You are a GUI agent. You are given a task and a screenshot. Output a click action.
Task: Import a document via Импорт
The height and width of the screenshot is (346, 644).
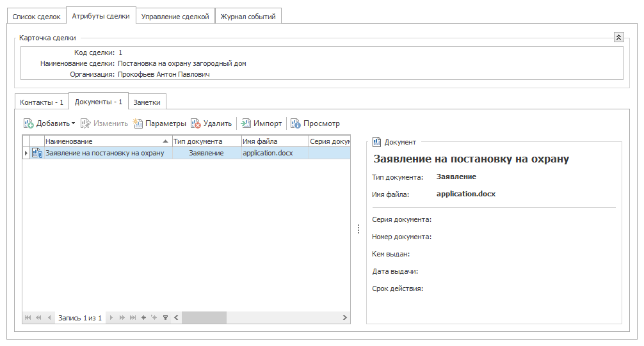pos(262,123)
